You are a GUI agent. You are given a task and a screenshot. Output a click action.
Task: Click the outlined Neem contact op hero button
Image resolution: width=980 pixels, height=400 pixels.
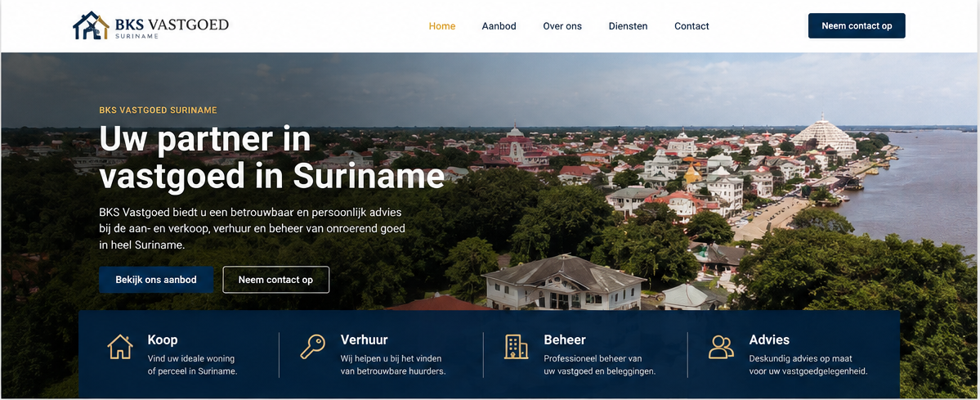[275, 280]
